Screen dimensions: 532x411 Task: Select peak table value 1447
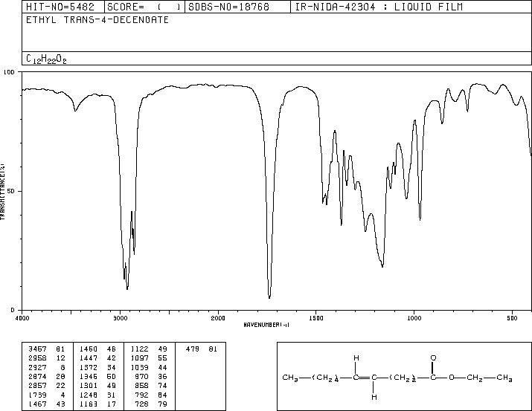tap(89, 357)
